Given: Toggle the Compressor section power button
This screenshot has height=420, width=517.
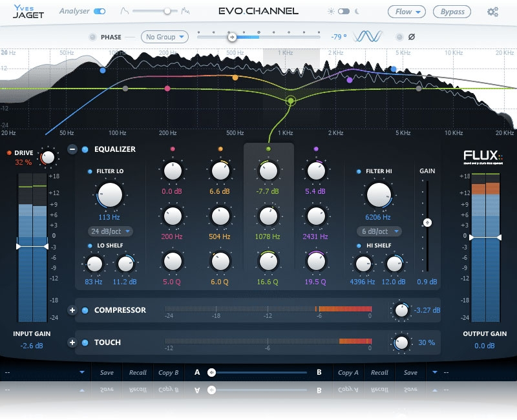Looking at the screenshot, I should coord(85,310).
